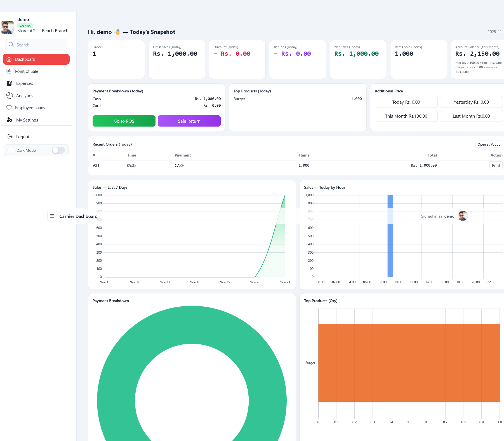Open Expenses via its sidebar icon
Screen dimensions: 504x441
9,83
